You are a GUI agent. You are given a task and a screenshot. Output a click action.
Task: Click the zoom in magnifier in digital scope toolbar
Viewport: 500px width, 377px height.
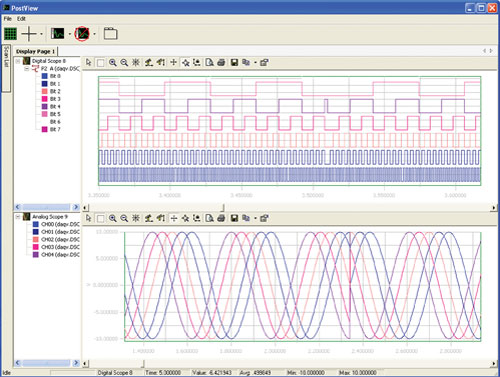pyautogui.click(x=113, y=62)
